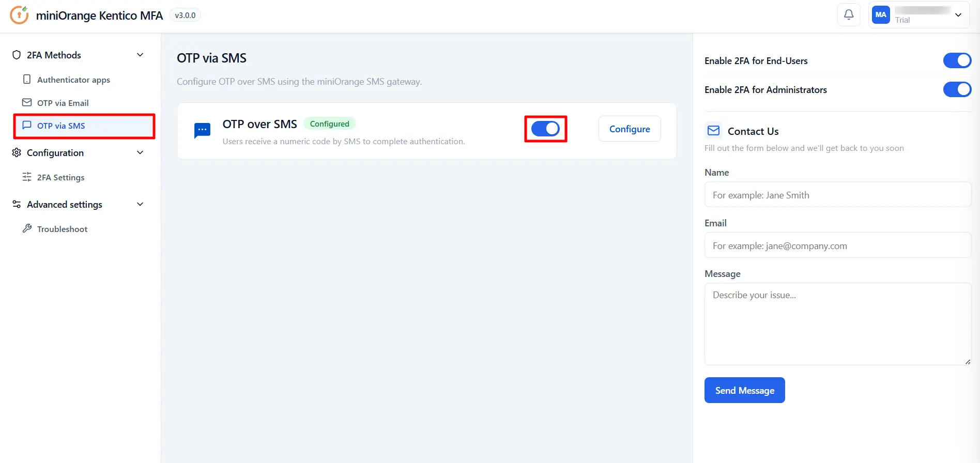Image resolution: width=980 pixels, height=463 pixels.
Task: Click the 2FA Methods shield icon
Action: [x=17, y=55]
